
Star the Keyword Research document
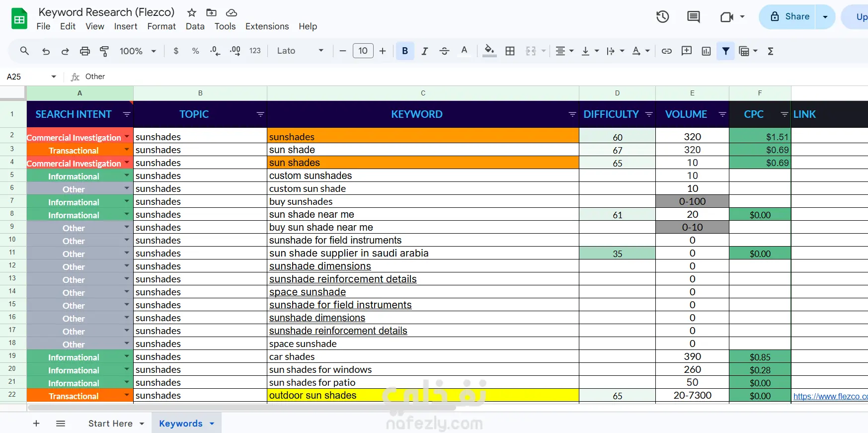click(x=192, y=12)
